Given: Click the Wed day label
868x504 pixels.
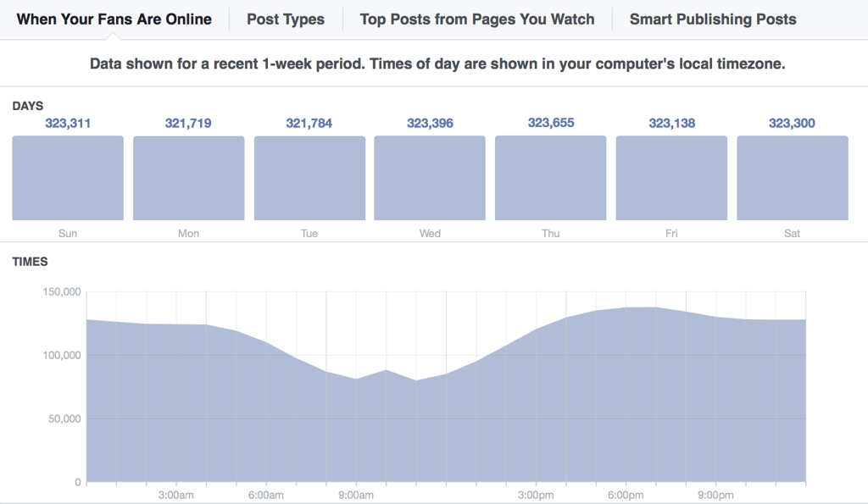Looking at the screenshot, I should (x=430, y=234).
